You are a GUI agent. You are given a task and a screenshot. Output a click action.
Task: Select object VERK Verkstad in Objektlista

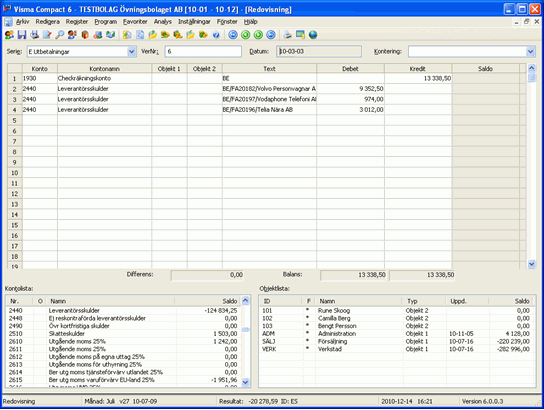tap(396, 349)
